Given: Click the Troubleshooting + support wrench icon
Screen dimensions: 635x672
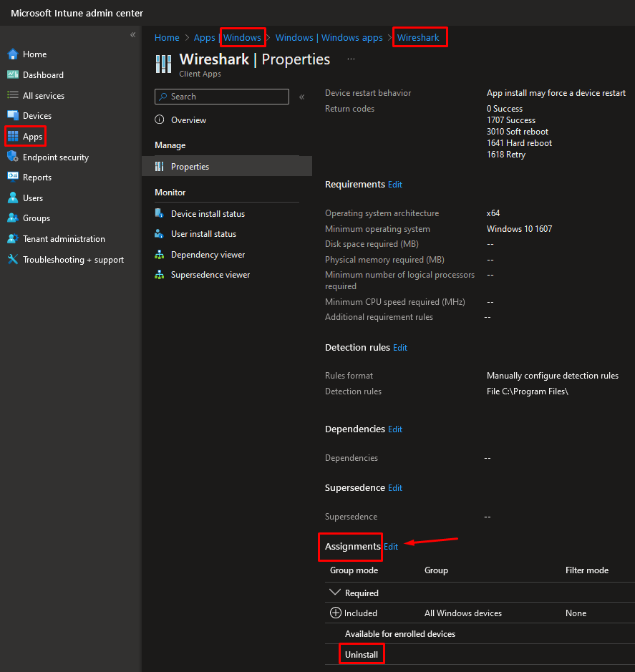Looking at the screenshot, I should [x=13, y=259].
